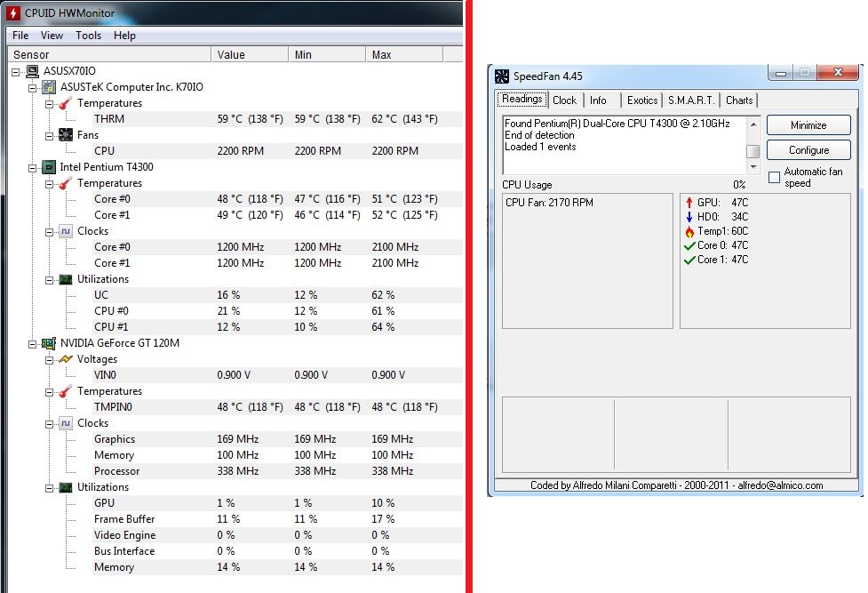Click the NVIDIA GeForce GT 120M card icon
Screen dimensions: 868x593
(49, 343)
